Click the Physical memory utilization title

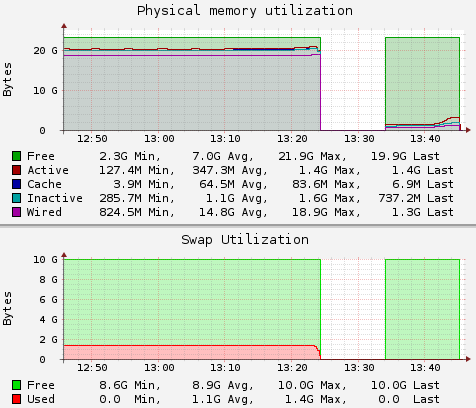pos(245,11)
